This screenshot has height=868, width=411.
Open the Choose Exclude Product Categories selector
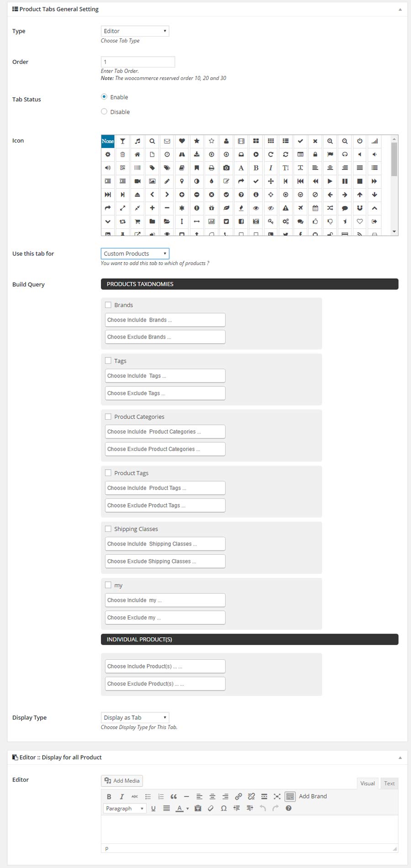[165, 449]
